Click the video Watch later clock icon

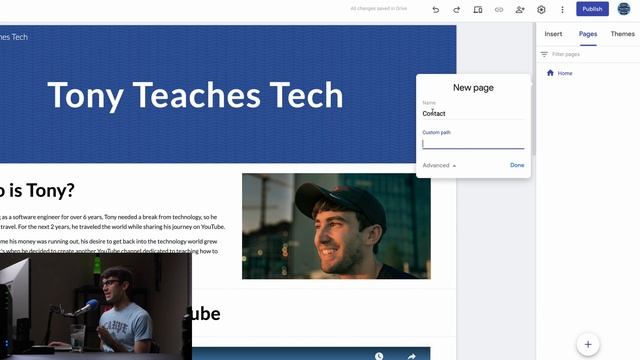(x=379, y=356)
